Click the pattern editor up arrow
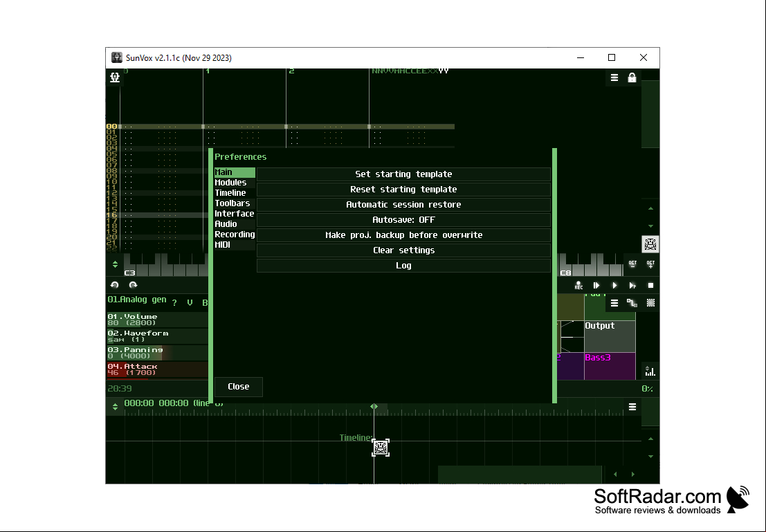Image resolution: width=766 pixels, height=532 pixels. click(650, 209)
